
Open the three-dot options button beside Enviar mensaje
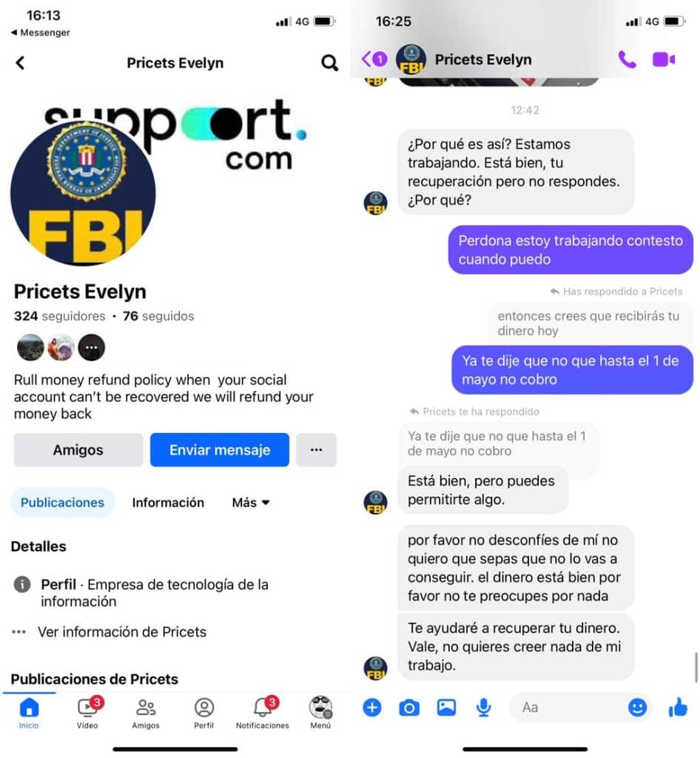[x=317, y=450]
